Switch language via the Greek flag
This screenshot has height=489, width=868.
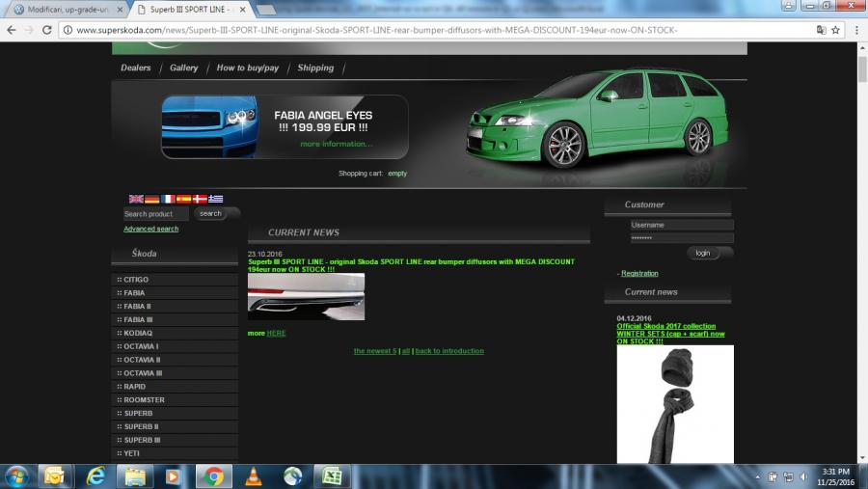tap(216, 199)
